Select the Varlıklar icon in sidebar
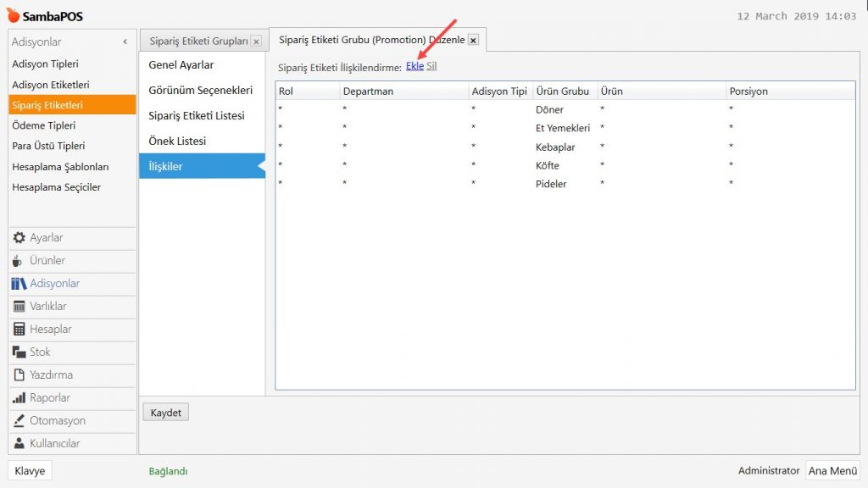868x488 pixels. pos(19,307)
